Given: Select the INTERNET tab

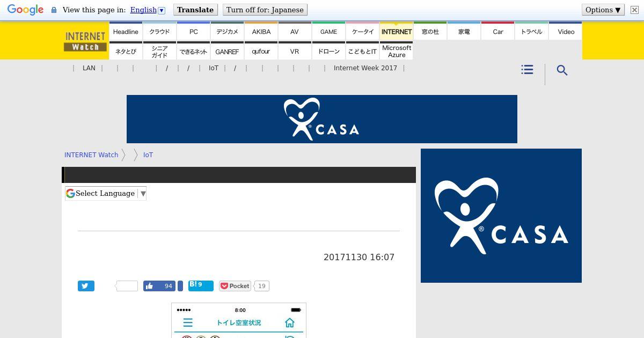Looking at the screenshot, I should tap(397, 32).
